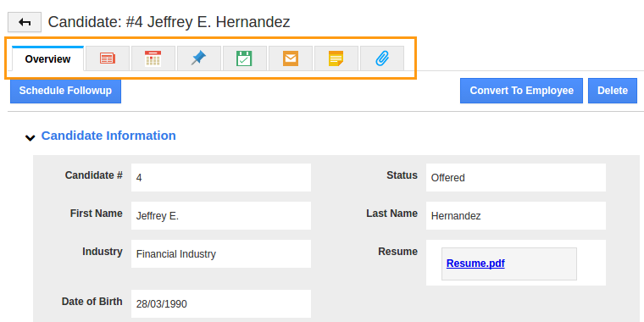Click the Resume field label

pos(397,252)
